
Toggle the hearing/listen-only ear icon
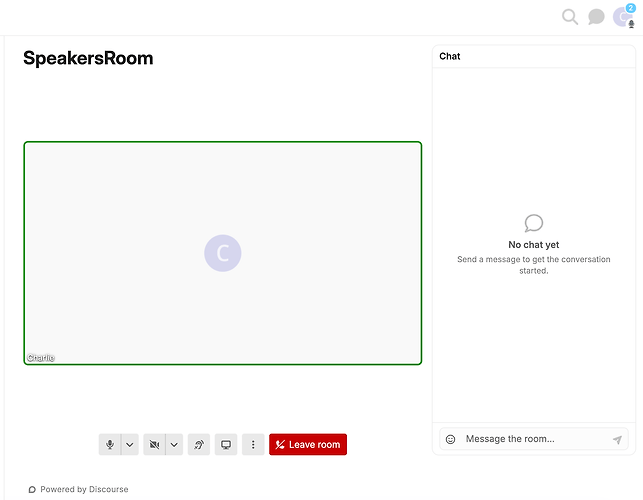coord(199,444)
